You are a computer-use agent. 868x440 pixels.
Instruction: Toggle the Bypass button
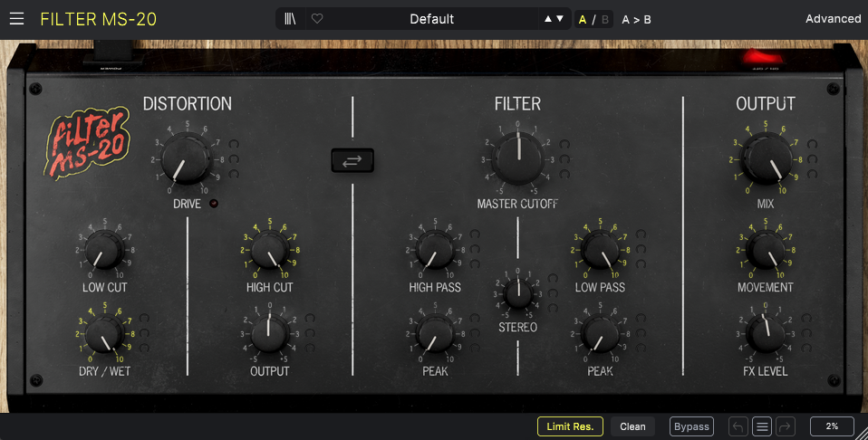coord(691,426)
